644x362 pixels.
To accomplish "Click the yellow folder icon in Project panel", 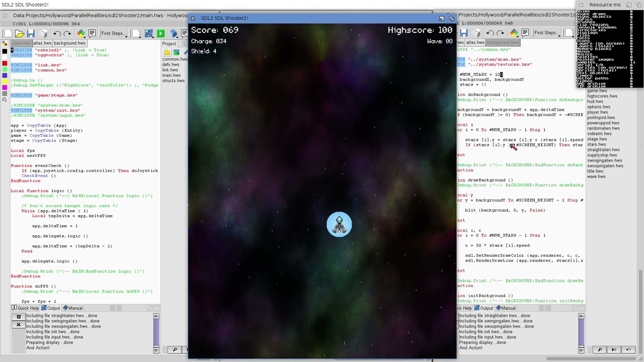I will pos(167,52).
